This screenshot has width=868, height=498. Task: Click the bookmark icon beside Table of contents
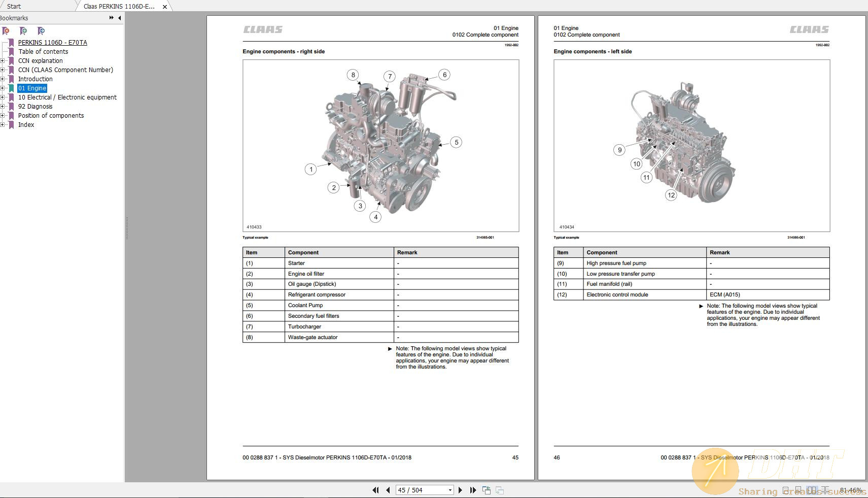click(x=11, y=52)
